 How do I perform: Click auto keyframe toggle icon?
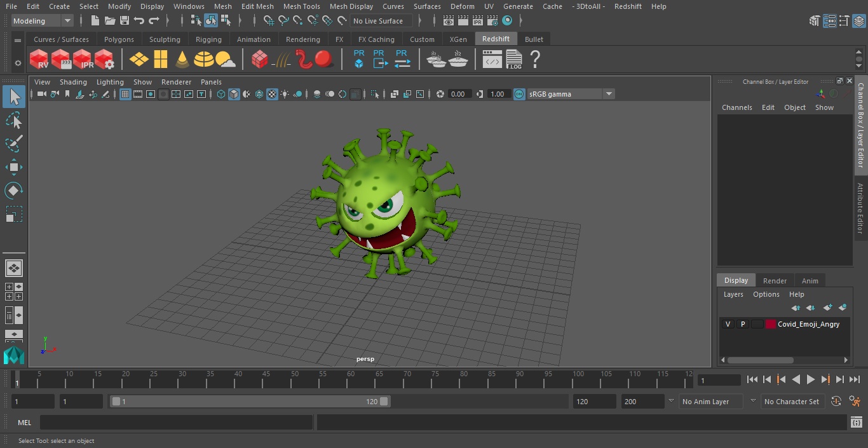[x=836, y=401]
